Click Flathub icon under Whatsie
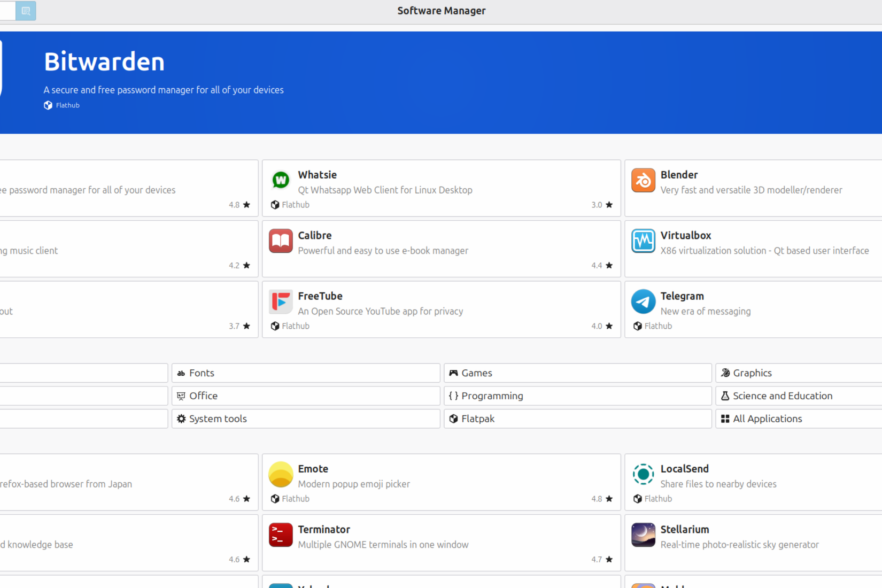Viewport: 882px width, 588px height. [x=275, y=205]
